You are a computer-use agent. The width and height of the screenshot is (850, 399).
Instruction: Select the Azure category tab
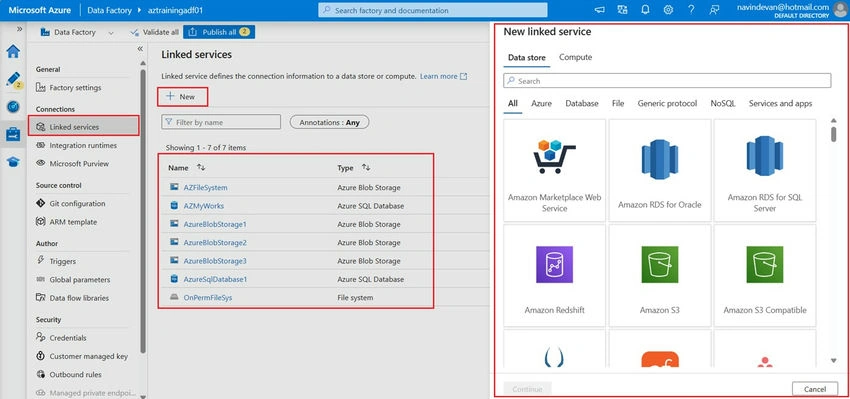(x=541, y=104)
